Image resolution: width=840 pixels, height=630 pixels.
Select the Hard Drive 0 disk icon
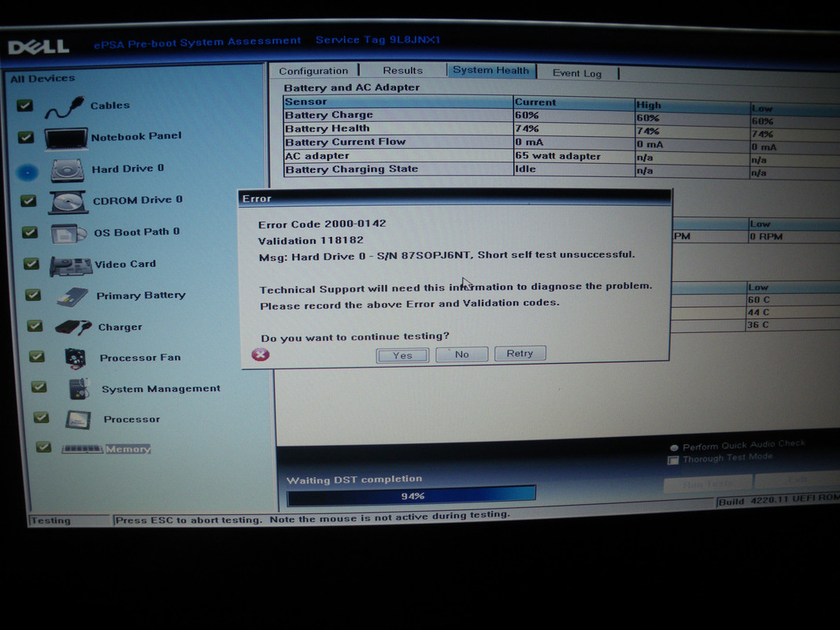(x=68, y=170)
